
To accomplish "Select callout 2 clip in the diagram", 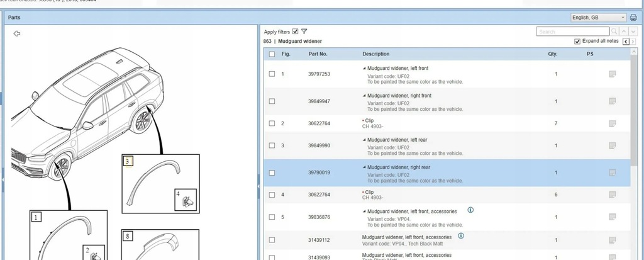I will coord(94,254).
